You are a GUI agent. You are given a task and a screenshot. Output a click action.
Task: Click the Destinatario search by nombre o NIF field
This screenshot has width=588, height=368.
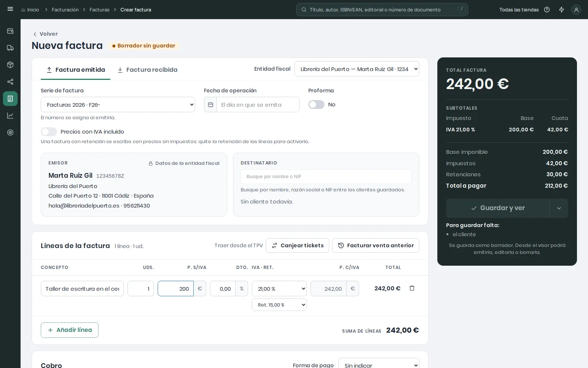click(x=326, y=177)
